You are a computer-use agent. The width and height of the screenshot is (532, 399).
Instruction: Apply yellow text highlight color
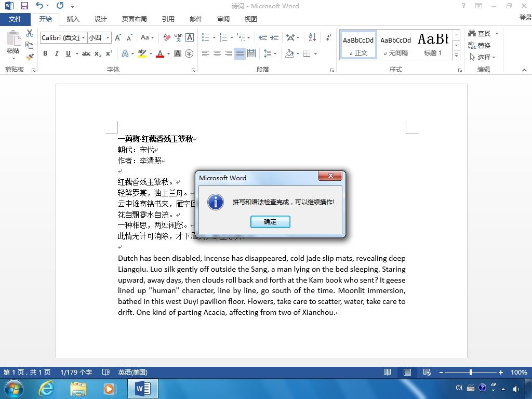pyautogui.click(x=142, y=54)
